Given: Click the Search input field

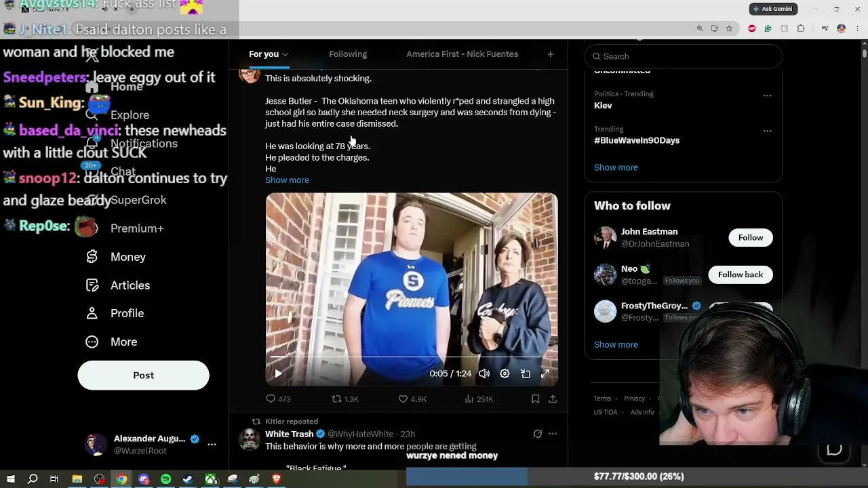Looking at the screenshot, I should (x=684, y=56).
